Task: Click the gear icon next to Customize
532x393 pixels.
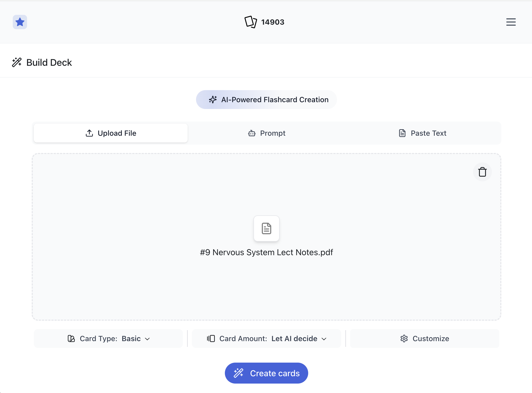Action: 404,339
